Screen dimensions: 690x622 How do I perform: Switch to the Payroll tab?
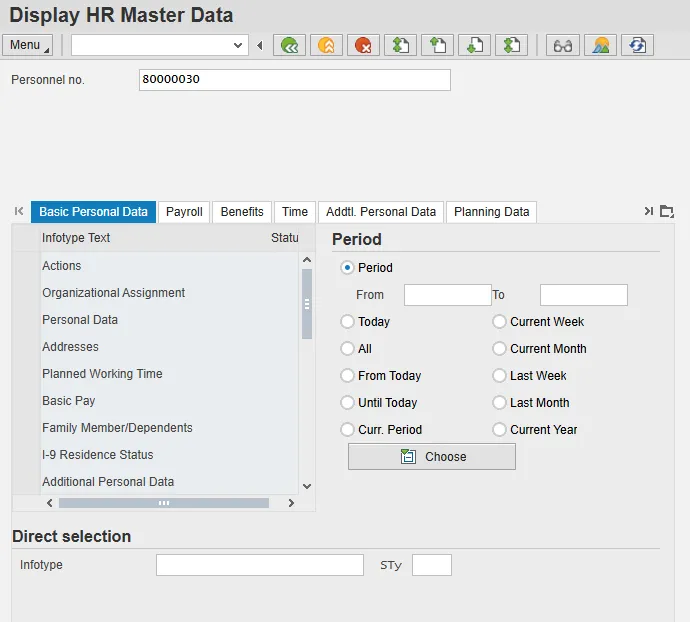[x=184, y=212]
